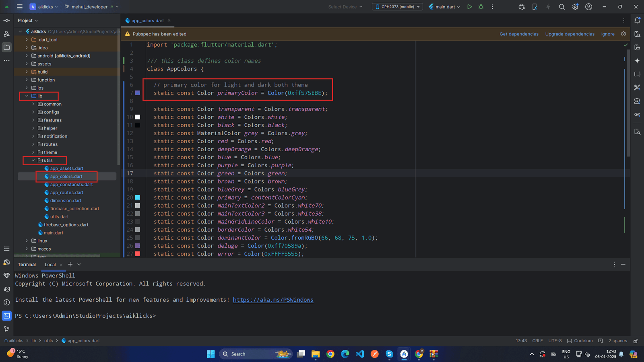Collapse the utils folder

(x=33, y=160)
